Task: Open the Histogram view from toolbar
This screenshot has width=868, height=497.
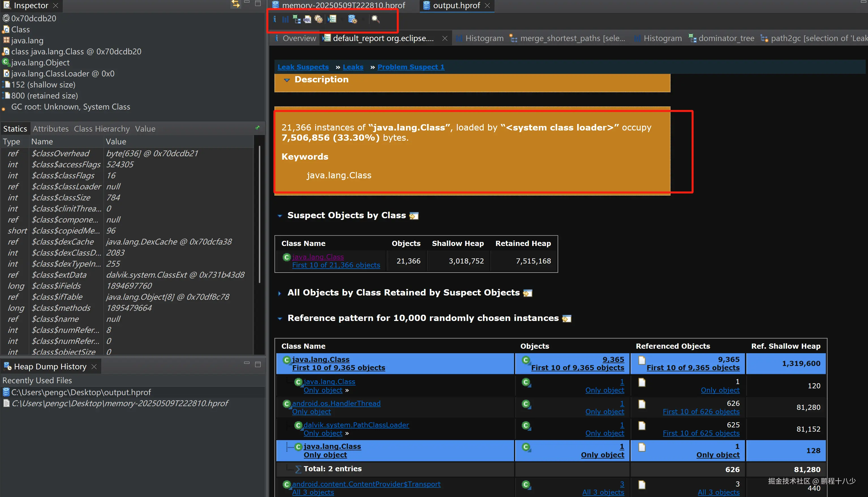Action: click(x=285, y=19)
